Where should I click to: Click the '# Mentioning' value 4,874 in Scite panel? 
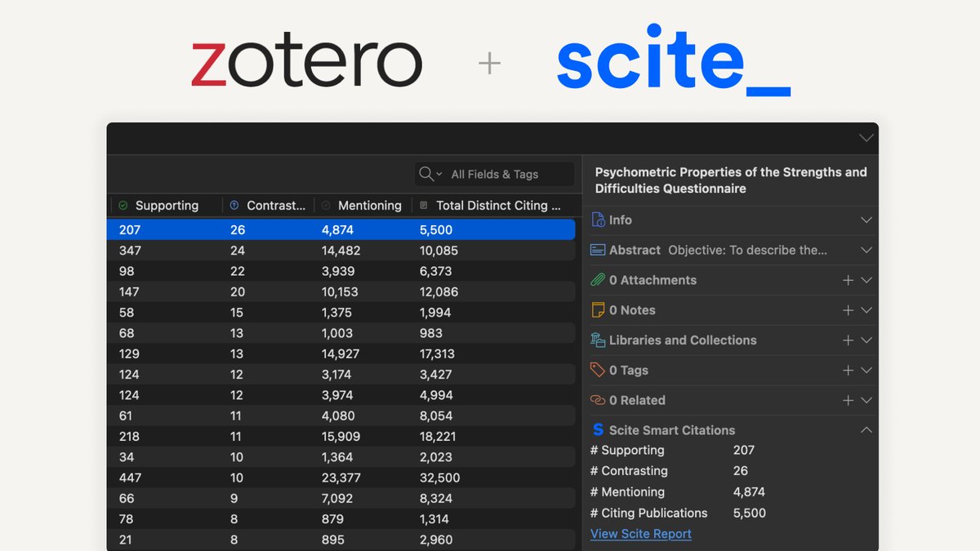[750, 492]
